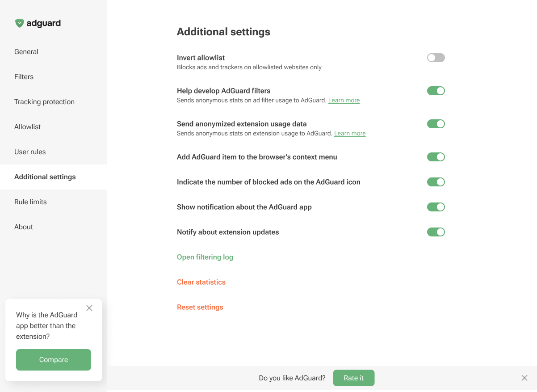
Task: Click the AdGuard shield logo
Action: (x=19, y=23)
